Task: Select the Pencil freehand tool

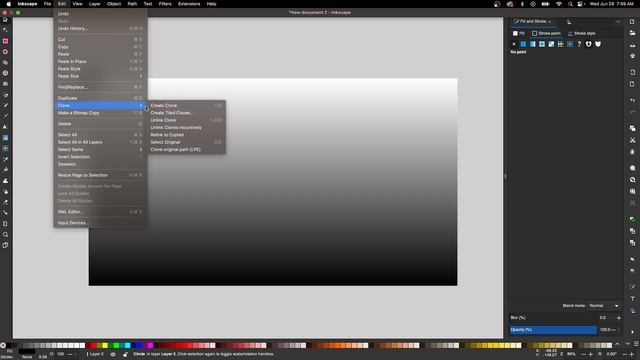Action: click(x=5, y=105)
